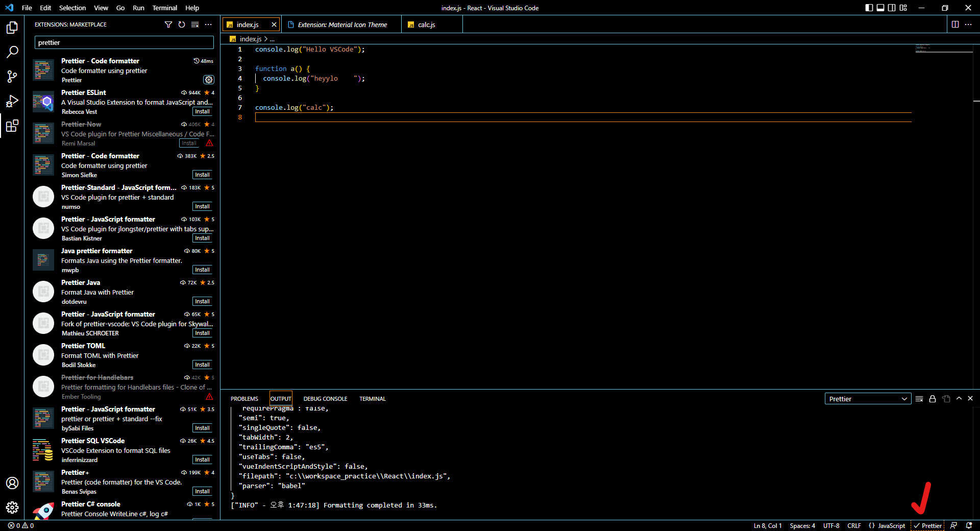
Task: Change indentation from Spaces: 4
Action: coord(802,525)
